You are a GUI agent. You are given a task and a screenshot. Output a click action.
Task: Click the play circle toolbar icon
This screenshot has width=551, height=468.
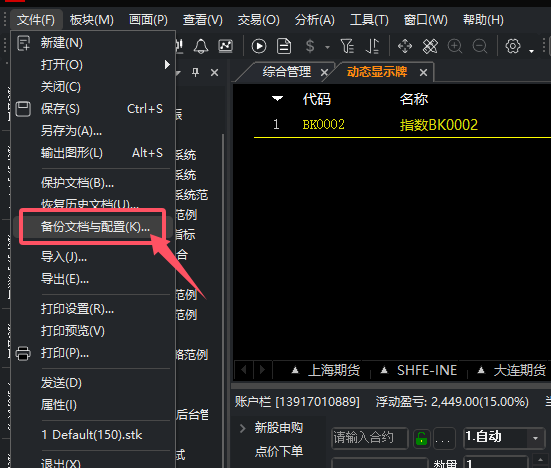click(259, 46)
